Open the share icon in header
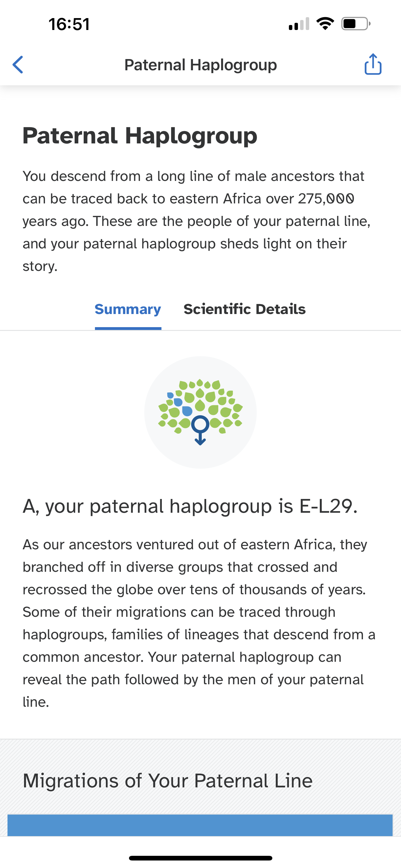The height and width of the screenshot is (868, 401). point(373,64)
